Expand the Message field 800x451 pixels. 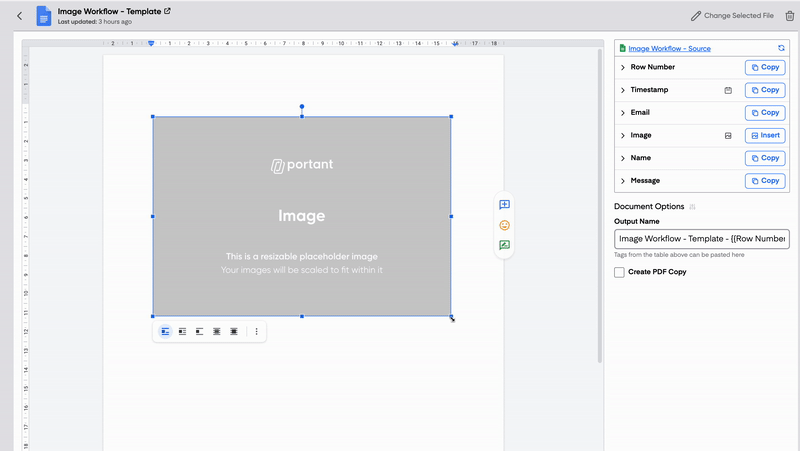tap(622, 181)
